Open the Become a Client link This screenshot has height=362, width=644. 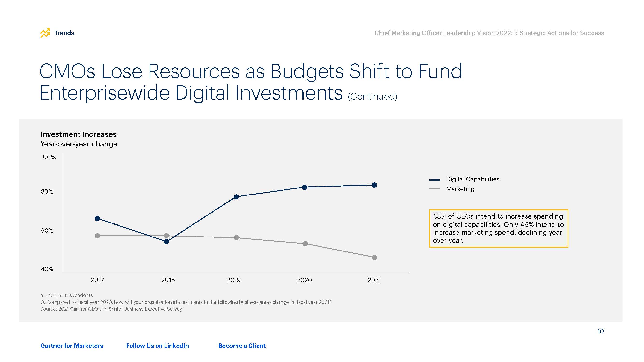pyautogui.click(x=242, y=346)
